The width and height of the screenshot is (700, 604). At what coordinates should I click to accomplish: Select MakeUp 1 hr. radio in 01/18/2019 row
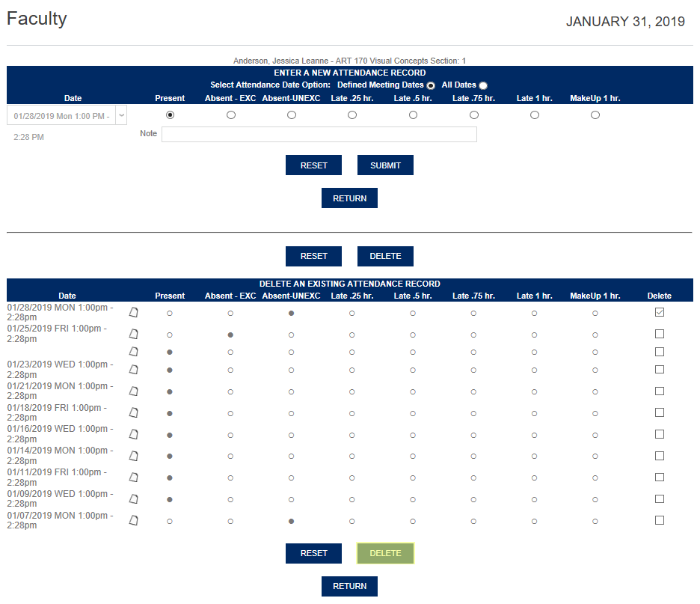click(x=595, y=414)
